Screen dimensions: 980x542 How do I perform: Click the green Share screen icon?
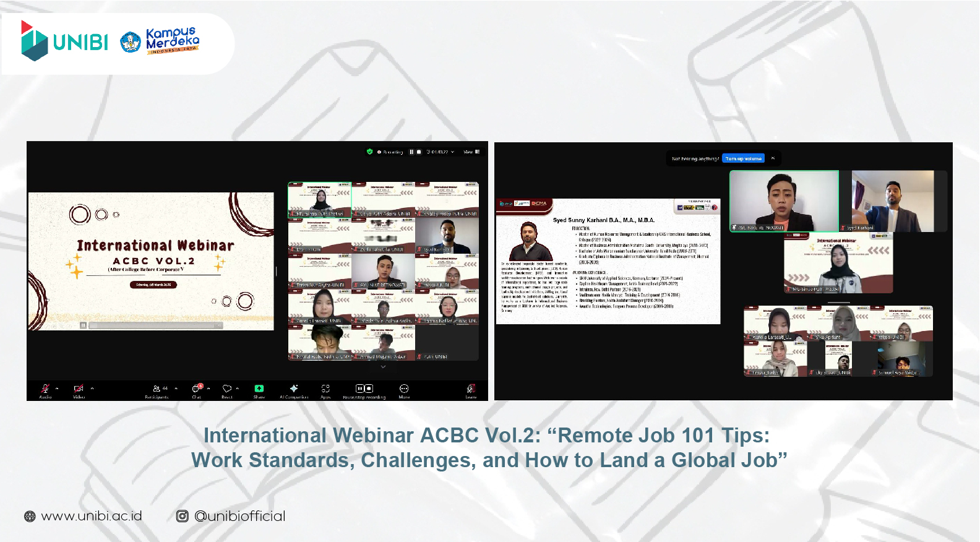(259, 389)
